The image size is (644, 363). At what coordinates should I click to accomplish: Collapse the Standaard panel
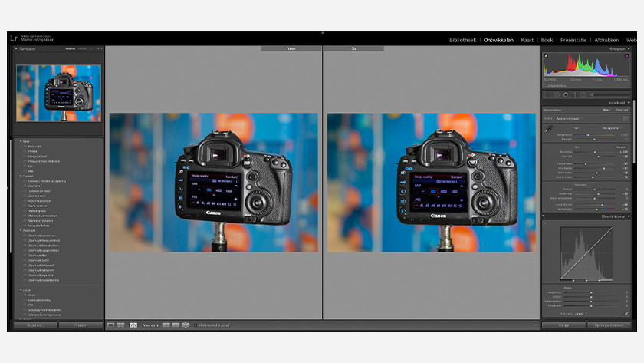(629, 103)
